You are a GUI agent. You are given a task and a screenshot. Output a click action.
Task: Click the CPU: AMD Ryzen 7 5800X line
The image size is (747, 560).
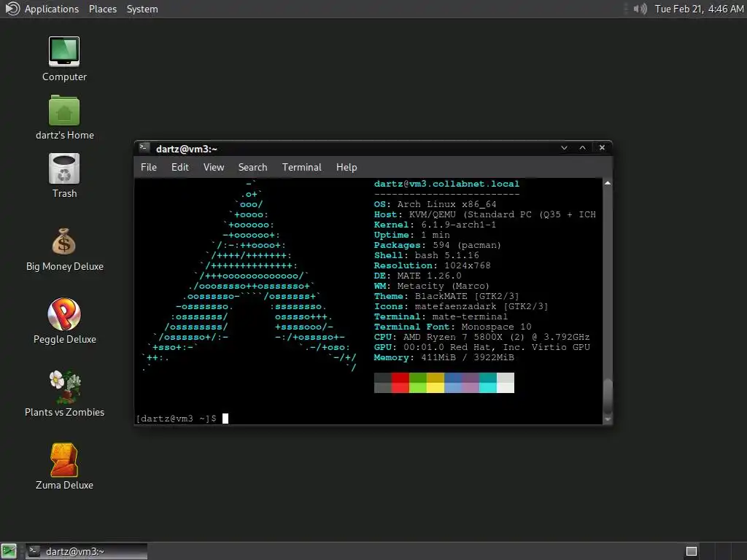point(481,337)
